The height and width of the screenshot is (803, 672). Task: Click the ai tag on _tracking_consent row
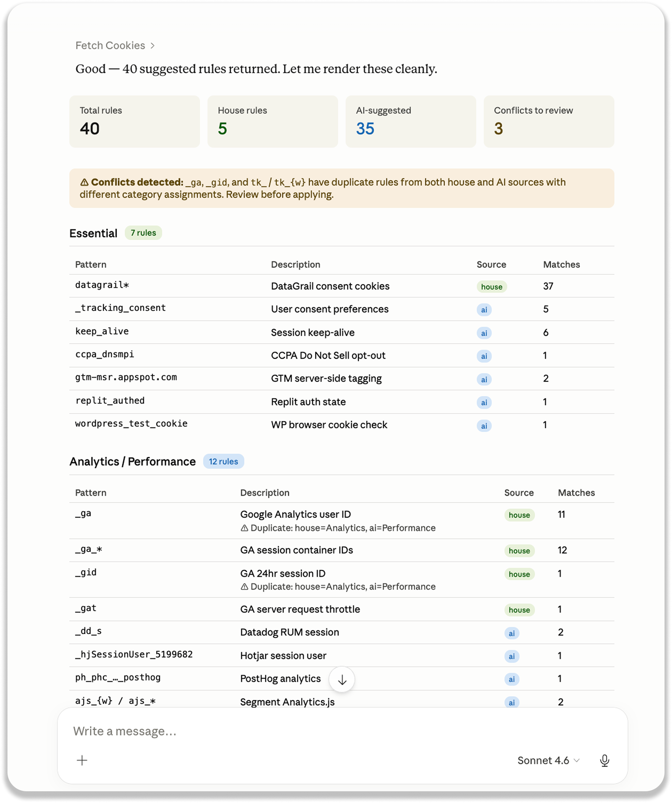pos(484,310)
